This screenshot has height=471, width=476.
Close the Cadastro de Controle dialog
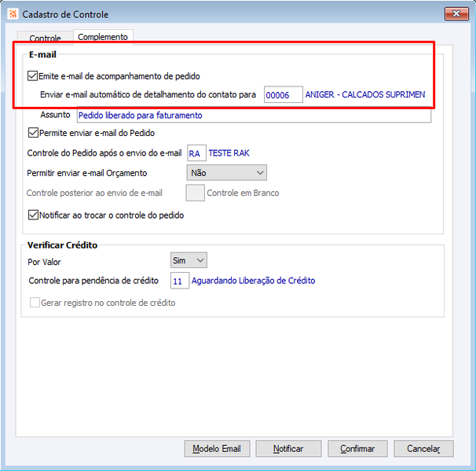coord(456,13)
